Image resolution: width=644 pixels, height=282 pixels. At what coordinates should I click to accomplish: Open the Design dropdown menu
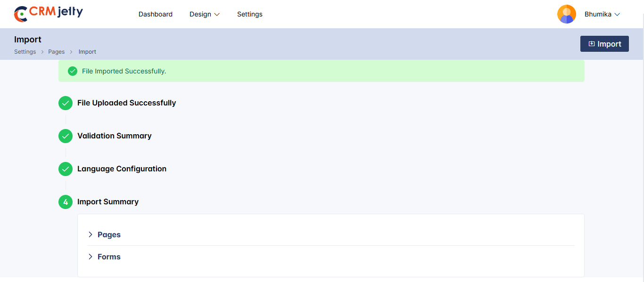[205, 14]
